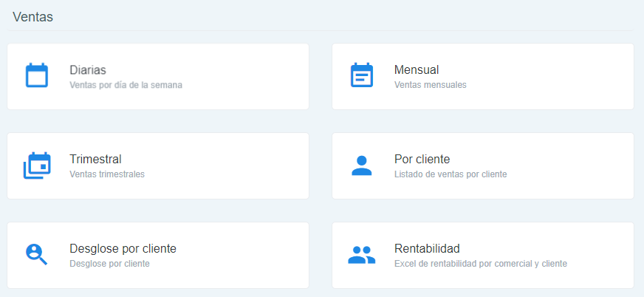This screenshot has height=297, width=644.
Task: Click the Mensual calendar-with-lines icon
Action: pyautogui.click(x=361, y=75)
